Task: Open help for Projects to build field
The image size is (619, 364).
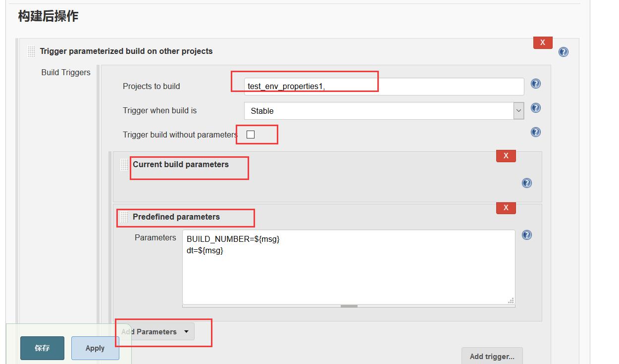Action: pos(535,84)
